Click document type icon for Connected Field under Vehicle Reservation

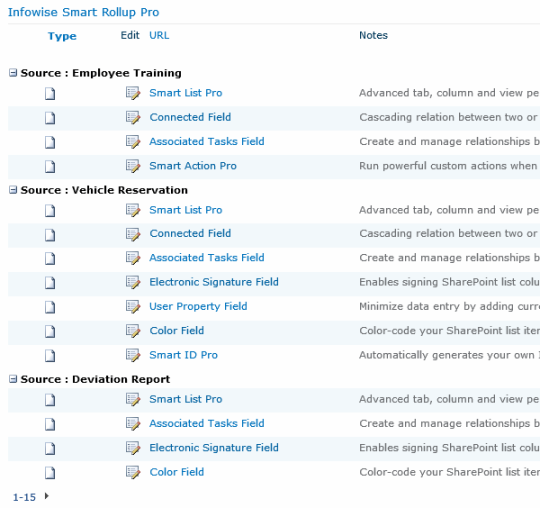point(50,235)
